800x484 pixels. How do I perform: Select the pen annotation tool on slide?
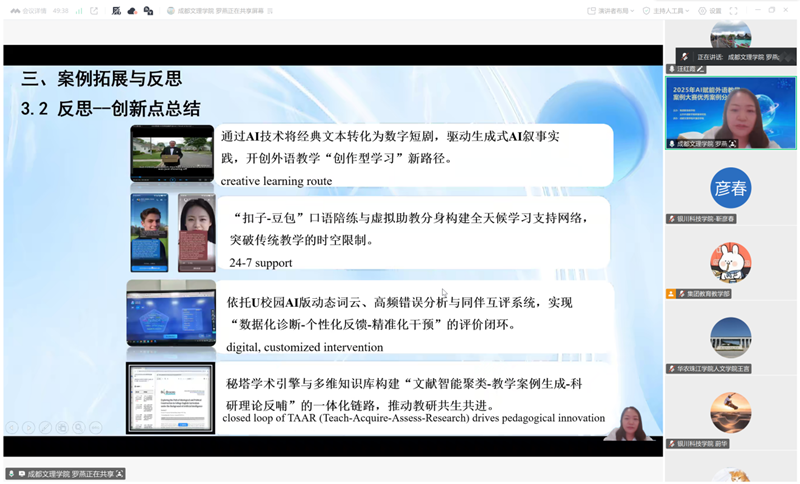click(x=46, y=427)
